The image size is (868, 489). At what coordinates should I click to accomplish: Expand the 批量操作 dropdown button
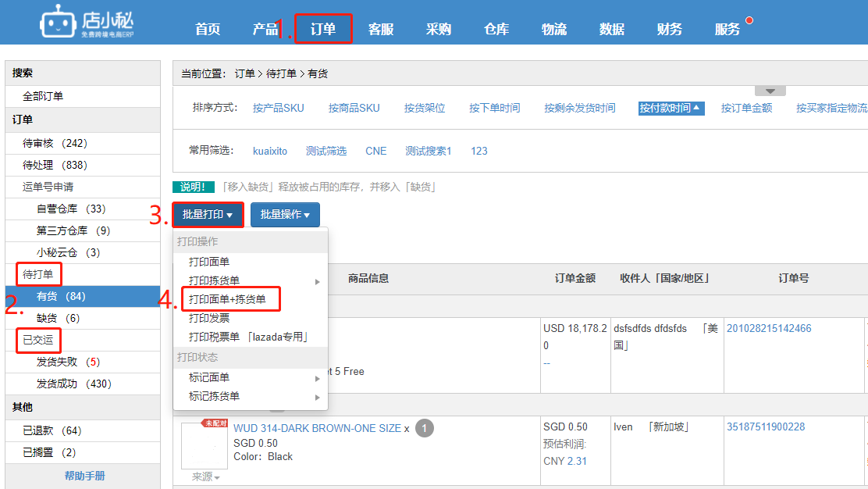click(285, 214)
